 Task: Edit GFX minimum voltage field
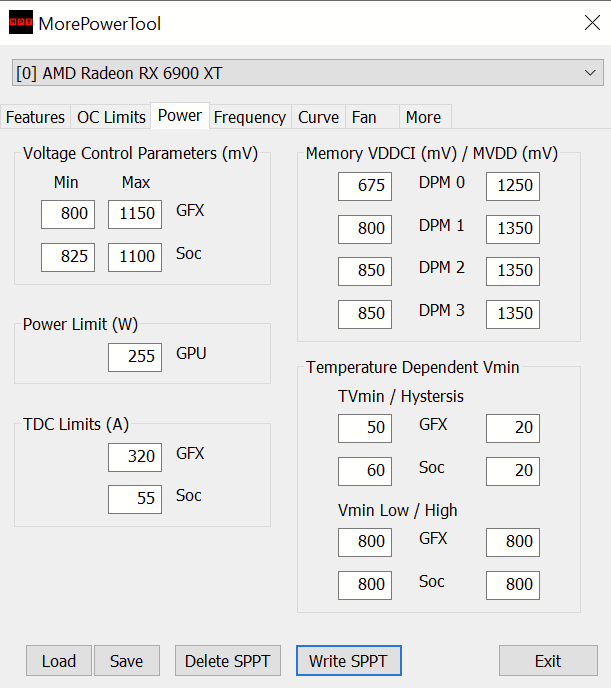pos(68,214)
